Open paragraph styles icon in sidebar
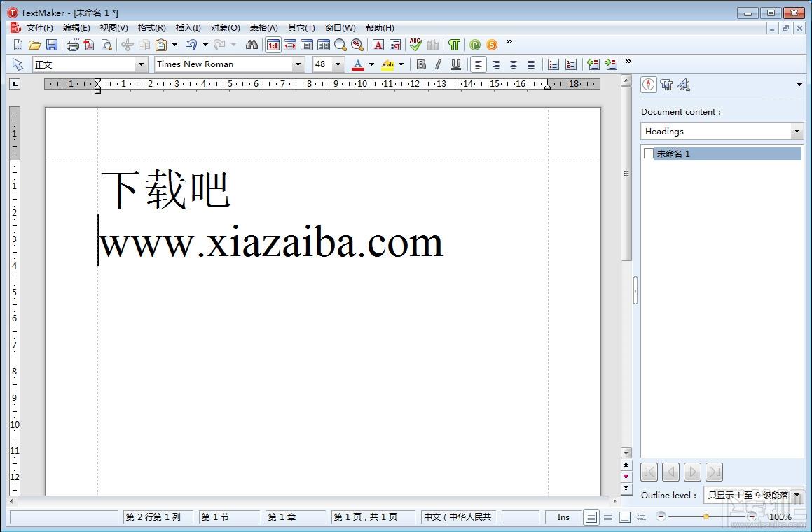This screenshot has width=812, height=532. pyautogui.click(x=666, y=85)
